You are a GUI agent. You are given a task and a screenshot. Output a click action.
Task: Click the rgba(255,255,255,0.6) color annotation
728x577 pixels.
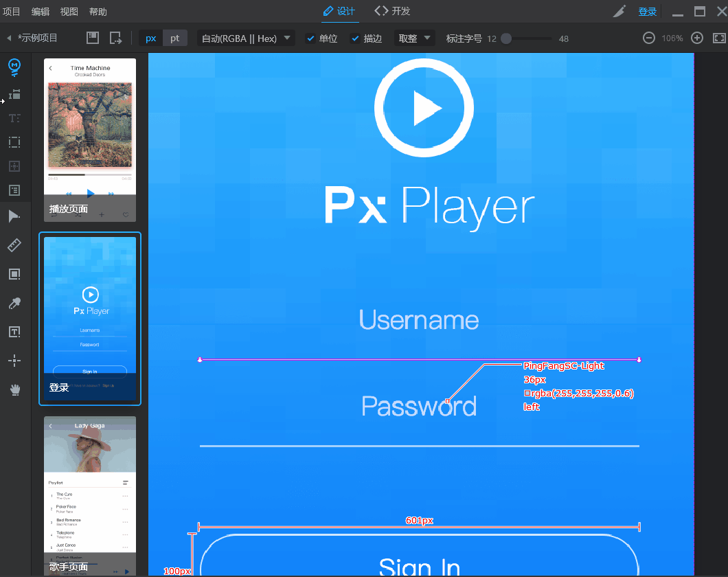pos(582,393)
